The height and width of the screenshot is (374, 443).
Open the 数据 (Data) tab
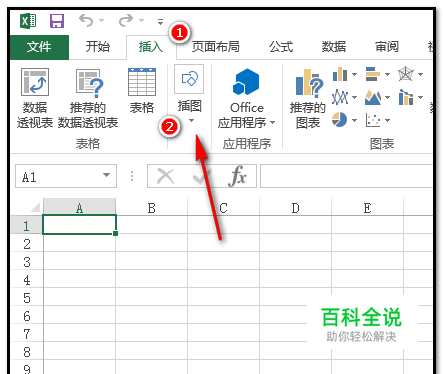click(333, 47)
